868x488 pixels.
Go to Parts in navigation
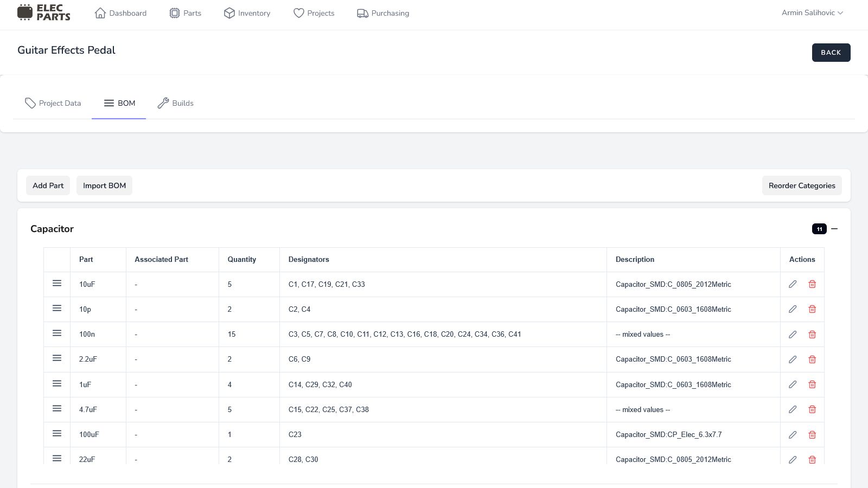point(185,13)
